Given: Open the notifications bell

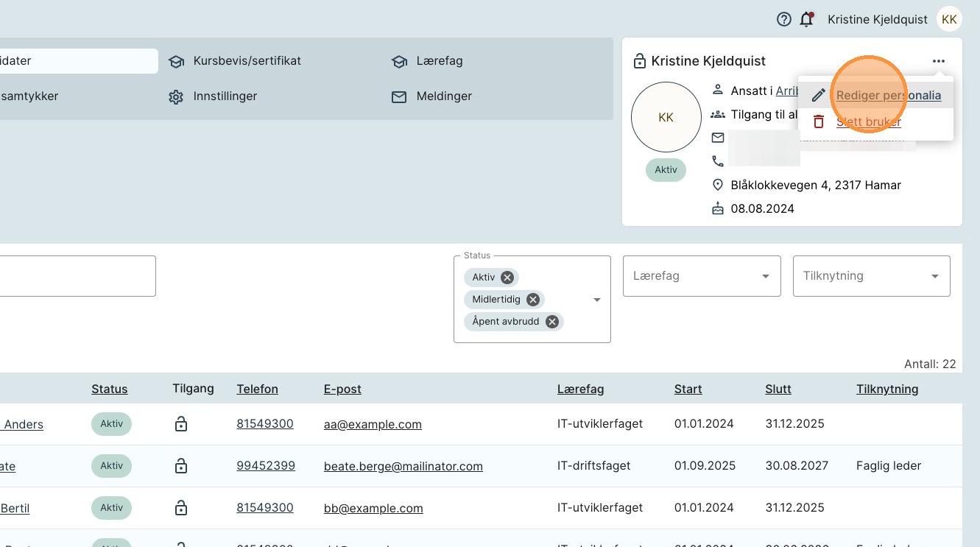Looking at the screenshot, I should click(x=806, y=20).
